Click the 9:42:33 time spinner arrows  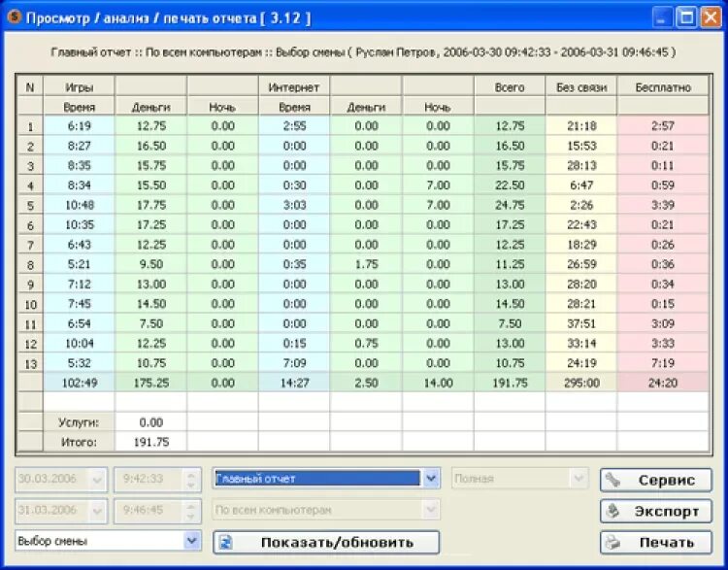(191, 480)
